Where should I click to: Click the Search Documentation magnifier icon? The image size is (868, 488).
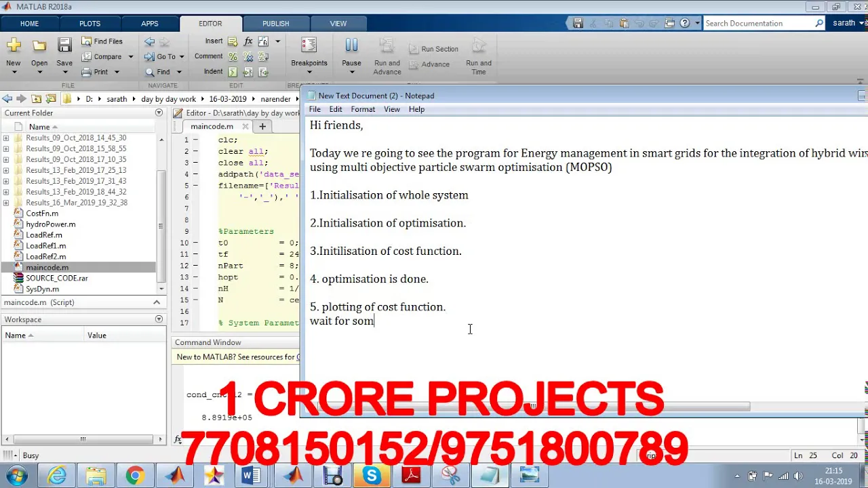click(819, 23)
